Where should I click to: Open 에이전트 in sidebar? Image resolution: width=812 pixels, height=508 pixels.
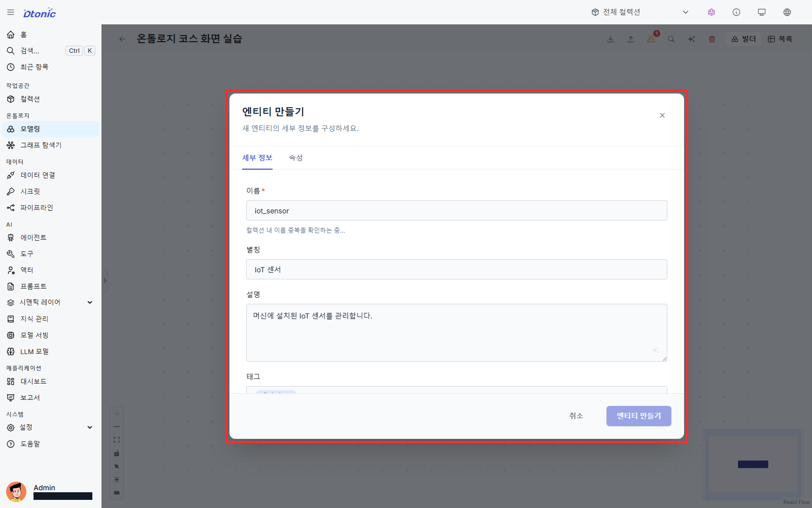(x=51, y=238)
